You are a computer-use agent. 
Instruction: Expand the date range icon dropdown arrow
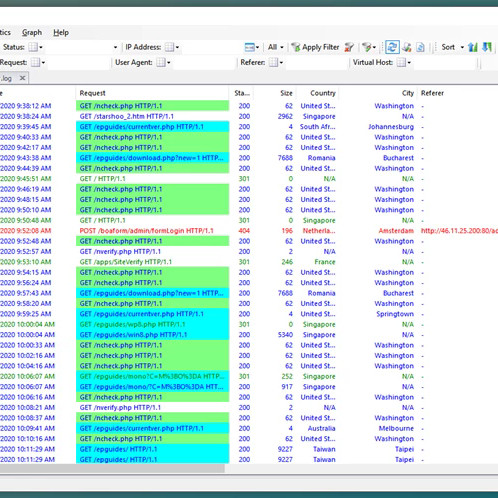(x=257, y=47)
